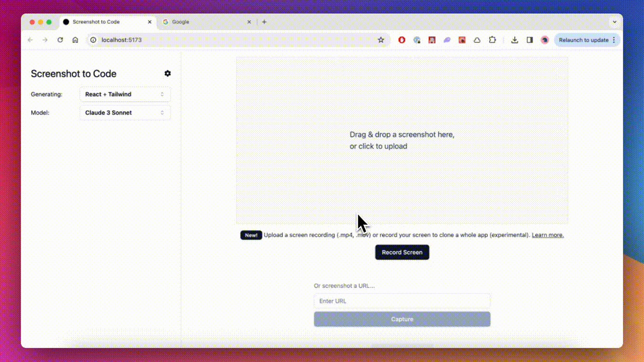
Task: Click the localhost:5173 address bar
Action: click(x=239, y=40)
